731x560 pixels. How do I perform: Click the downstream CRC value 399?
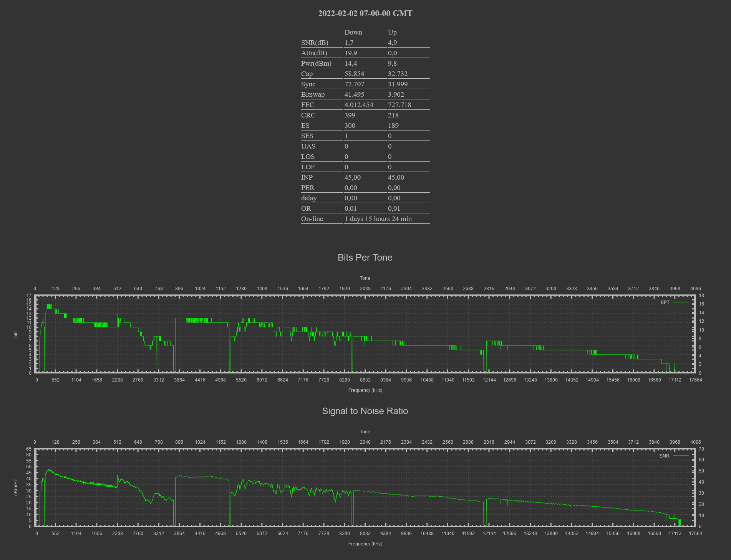(x=350, y=115)
